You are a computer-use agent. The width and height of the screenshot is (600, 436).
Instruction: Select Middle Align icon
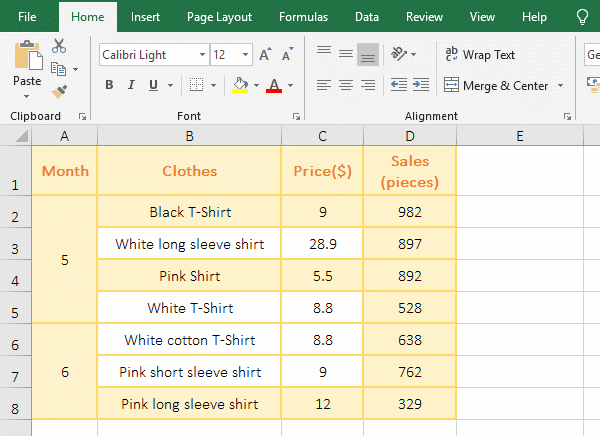coord(346,54)
